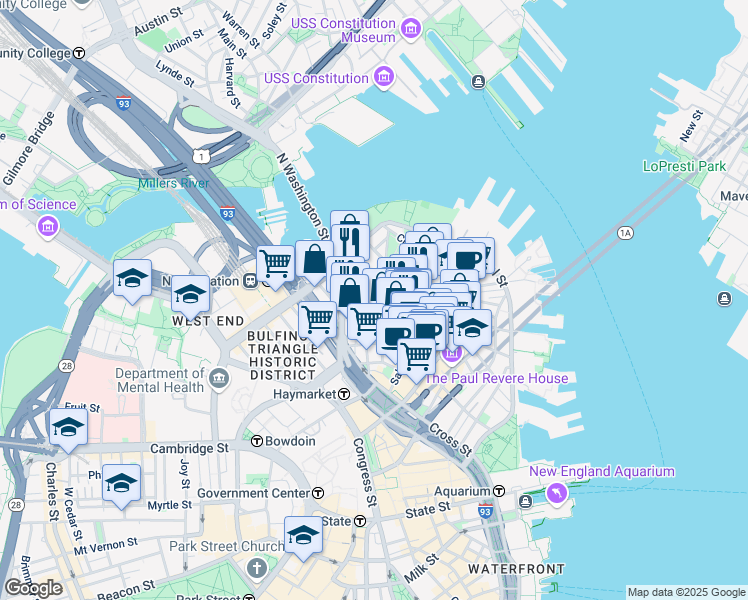Click the 'LoPresti Park' label
The image size is (748, 600).
685,166
